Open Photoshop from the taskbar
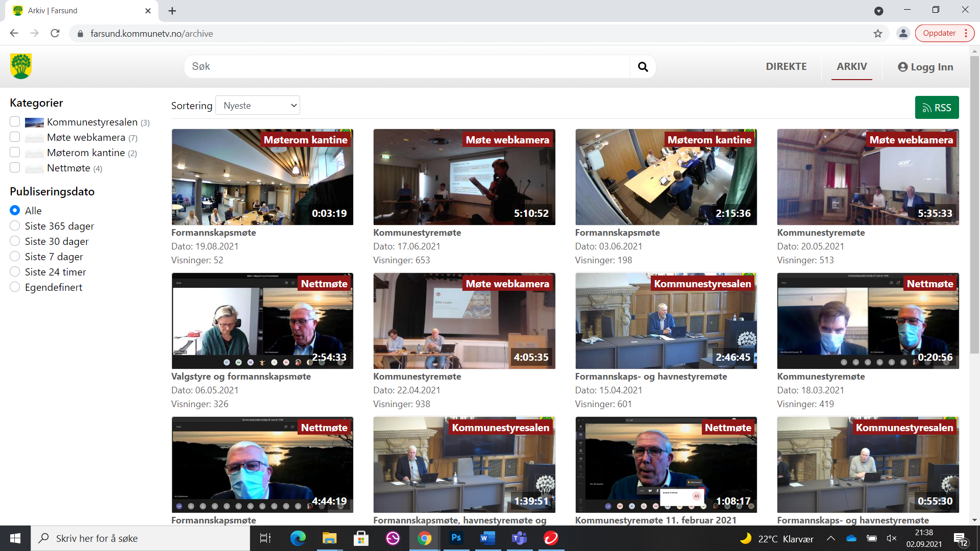 pos(456,538)
